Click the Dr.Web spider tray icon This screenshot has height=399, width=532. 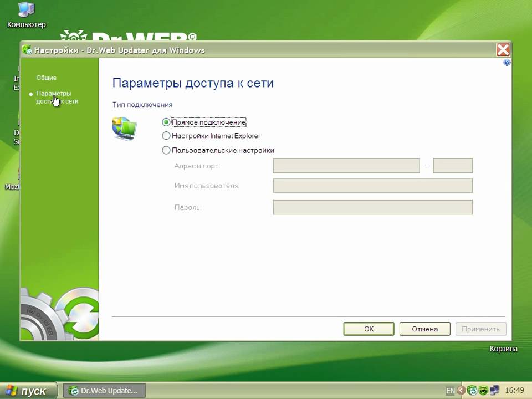click(483, 391)
